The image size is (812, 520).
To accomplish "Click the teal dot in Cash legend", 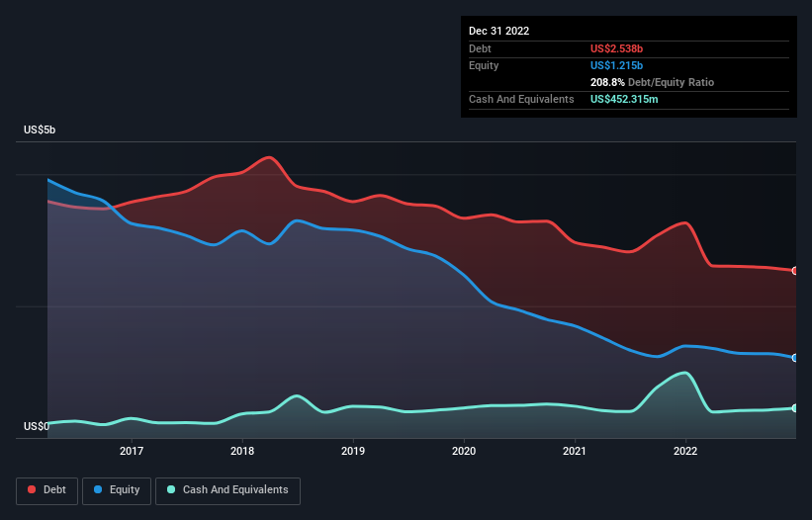I will coord(171,489).
